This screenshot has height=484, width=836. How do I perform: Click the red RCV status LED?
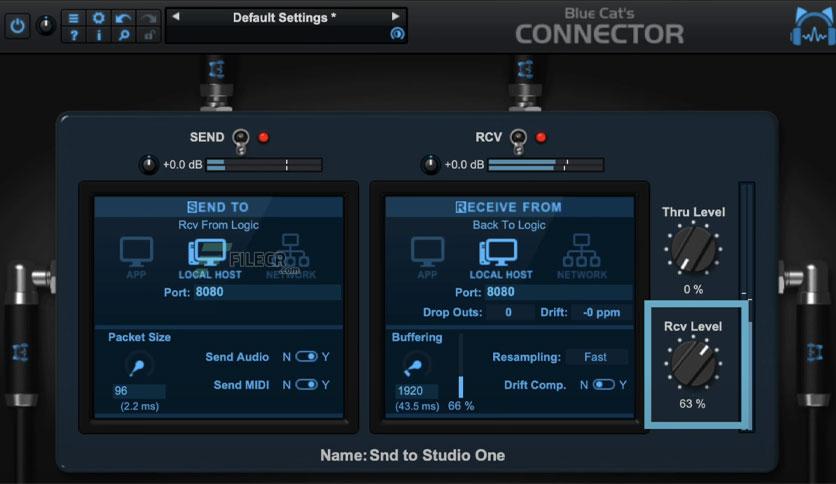(x=541, y=138)
